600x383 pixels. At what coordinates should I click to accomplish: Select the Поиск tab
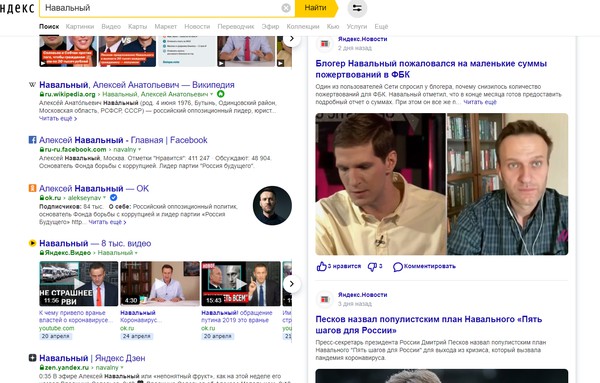pos(49,26)
